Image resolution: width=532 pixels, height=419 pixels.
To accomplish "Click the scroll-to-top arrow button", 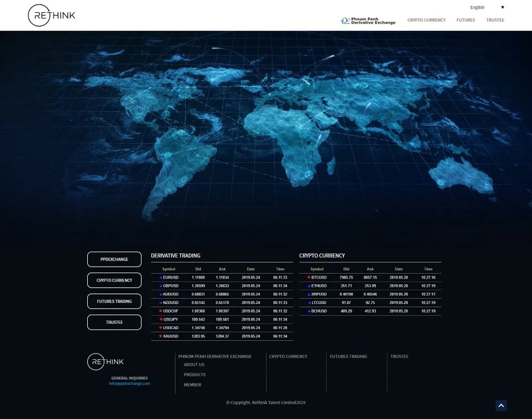I will click(x=501, y=406).
